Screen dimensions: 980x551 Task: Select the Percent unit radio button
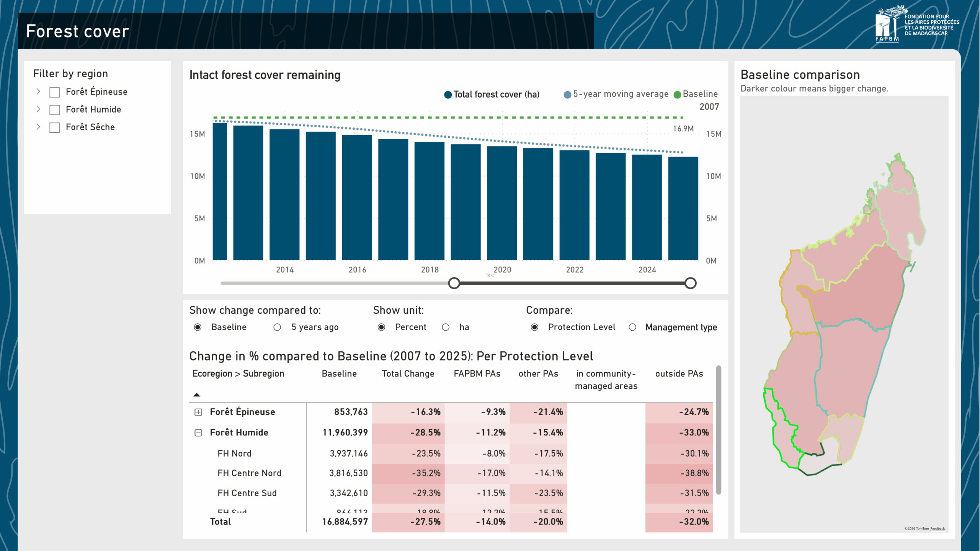tap(381, 327)
